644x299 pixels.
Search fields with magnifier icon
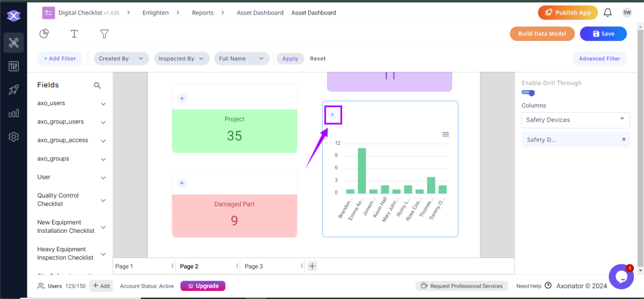(97, 85)
